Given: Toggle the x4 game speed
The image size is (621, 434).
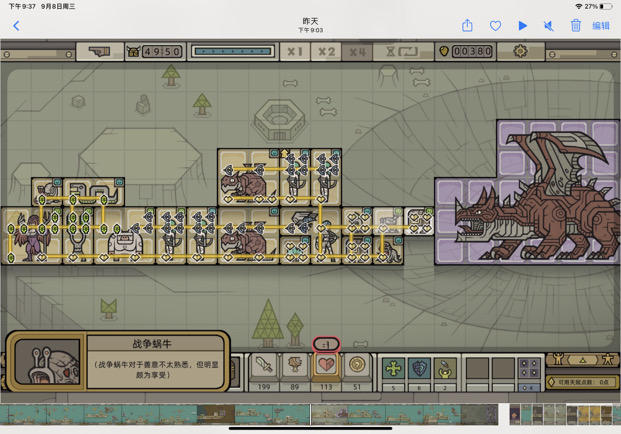Looking at the screenshot, I should [357, 51].
